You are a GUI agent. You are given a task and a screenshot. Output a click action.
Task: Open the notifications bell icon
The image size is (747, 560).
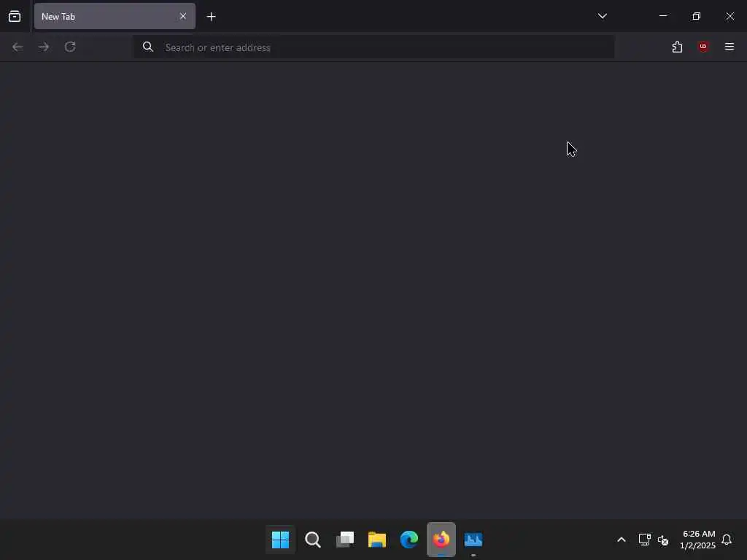[727, 540]
